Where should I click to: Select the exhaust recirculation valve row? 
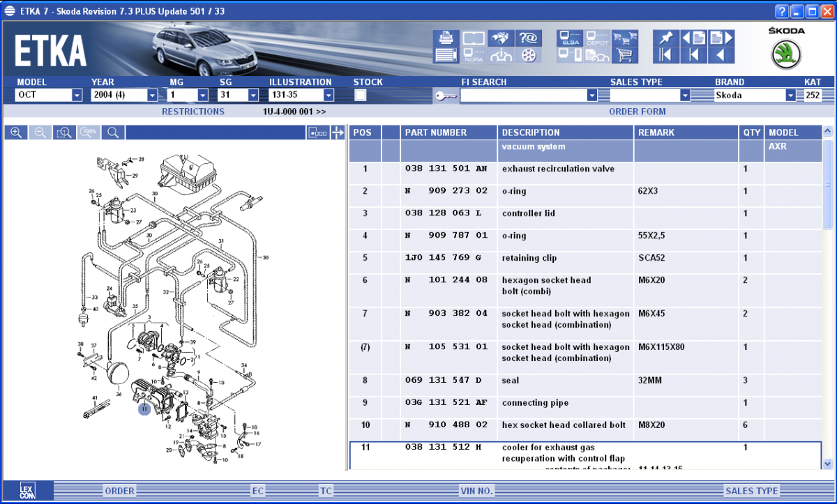[585, 173]
